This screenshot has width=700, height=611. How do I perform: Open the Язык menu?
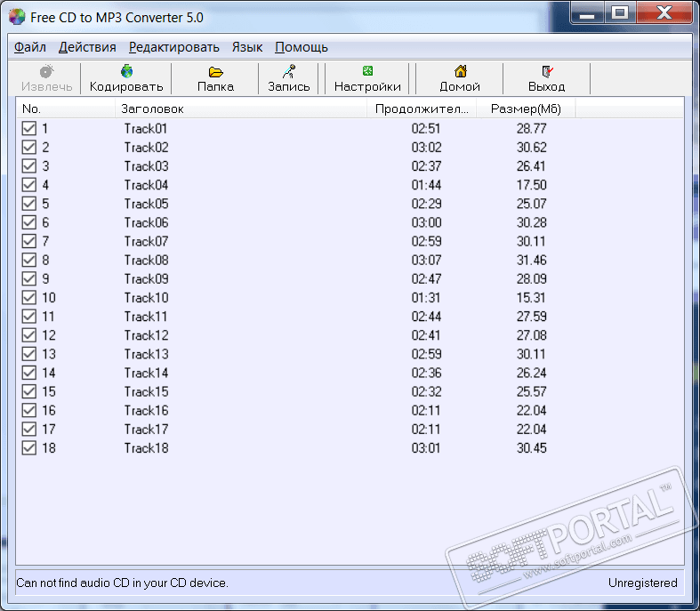click(247, 47)
